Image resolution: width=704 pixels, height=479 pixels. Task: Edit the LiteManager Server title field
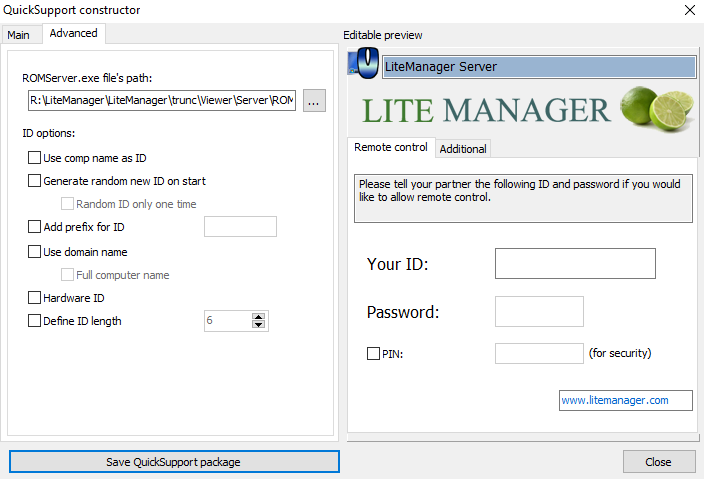tap(539, 67)
